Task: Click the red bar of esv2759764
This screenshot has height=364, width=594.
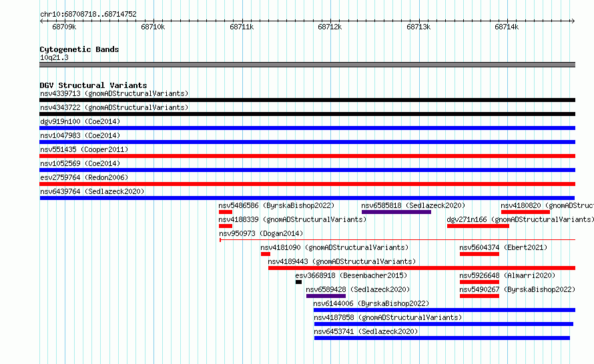Action: (307, 184)
